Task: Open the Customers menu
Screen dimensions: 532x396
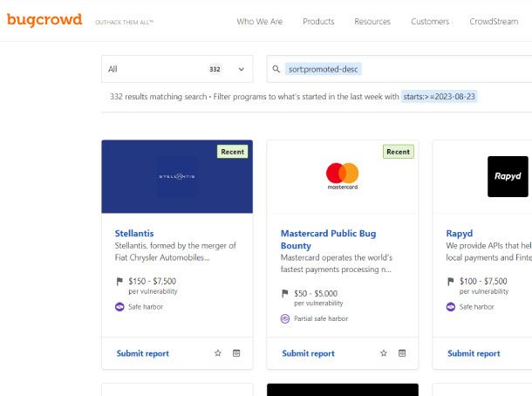Action: tap(430, 22)
